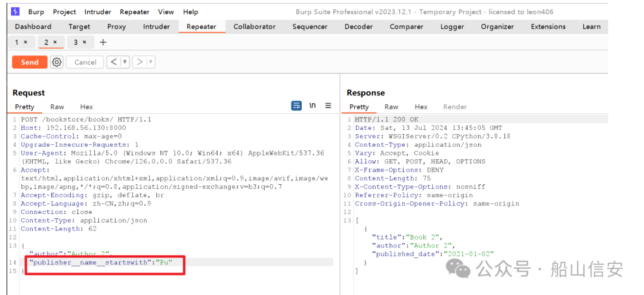Go forward to next request in history
Screen dimensions: 644x295
coord(140,62)
